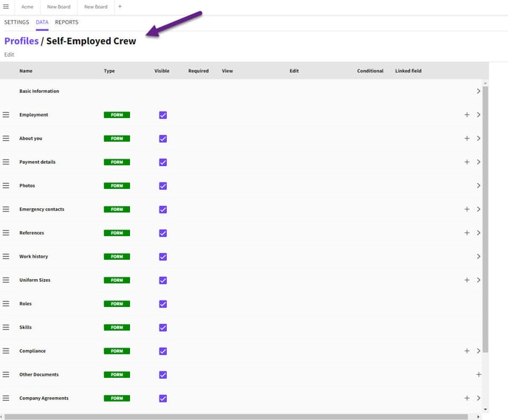Open the first New Board tab
The width and height of the screenshot is (508, 420).
58,7
